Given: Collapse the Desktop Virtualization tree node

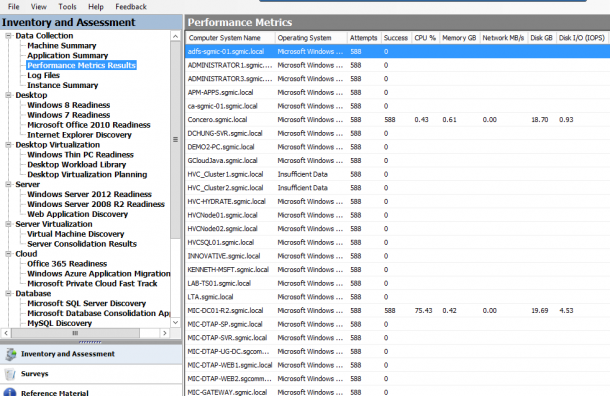Looking at the screenshot, I should (x=8, y=145).
